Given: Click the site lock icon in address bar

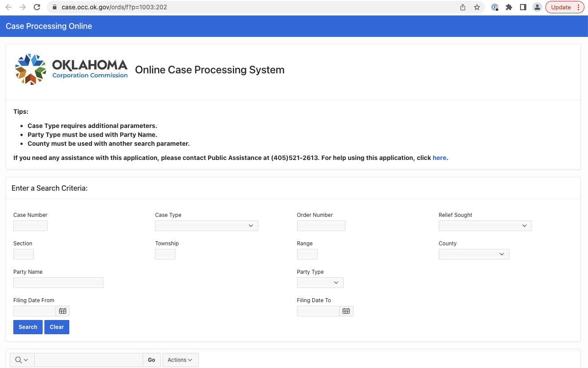Looking at the screenshot, I should 55,7.
